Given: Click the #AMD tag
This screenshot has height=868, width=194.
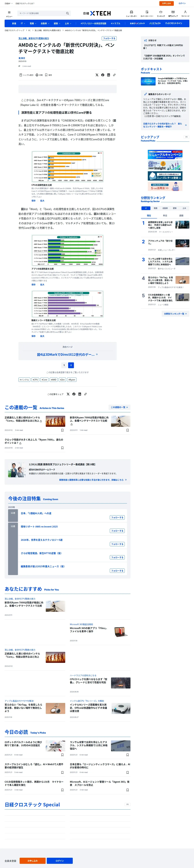Looking at the screenshot, I should coord(53,380).
